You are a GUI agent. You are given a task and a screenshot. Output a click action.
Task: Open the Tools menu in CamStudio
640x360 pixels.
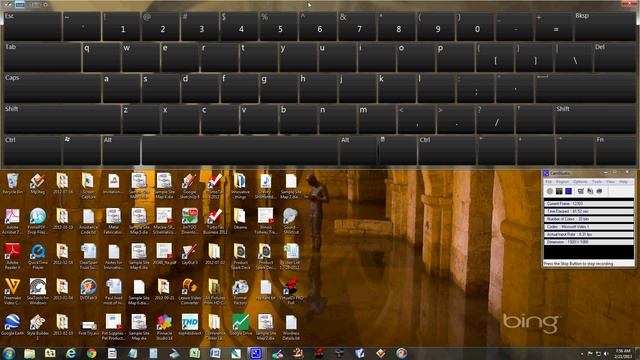pos(597,182)
